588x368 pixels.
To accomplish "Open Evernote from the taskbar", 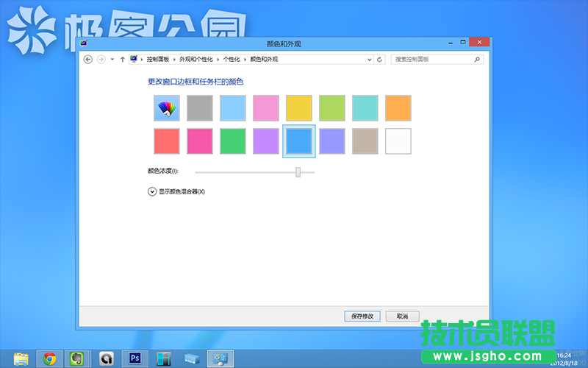I will (77, 359).
